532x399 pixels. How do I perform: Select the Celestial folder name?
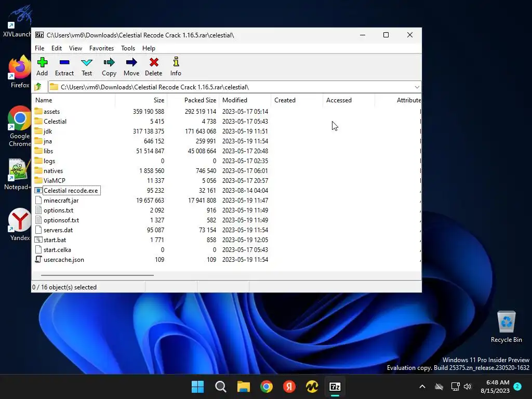55,121
